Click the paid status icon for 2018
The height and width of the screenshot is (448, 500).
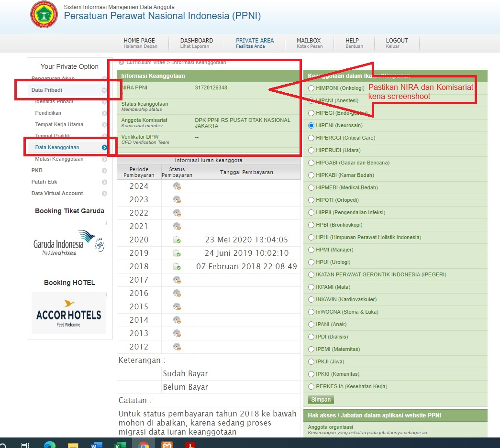click(177, 267)
